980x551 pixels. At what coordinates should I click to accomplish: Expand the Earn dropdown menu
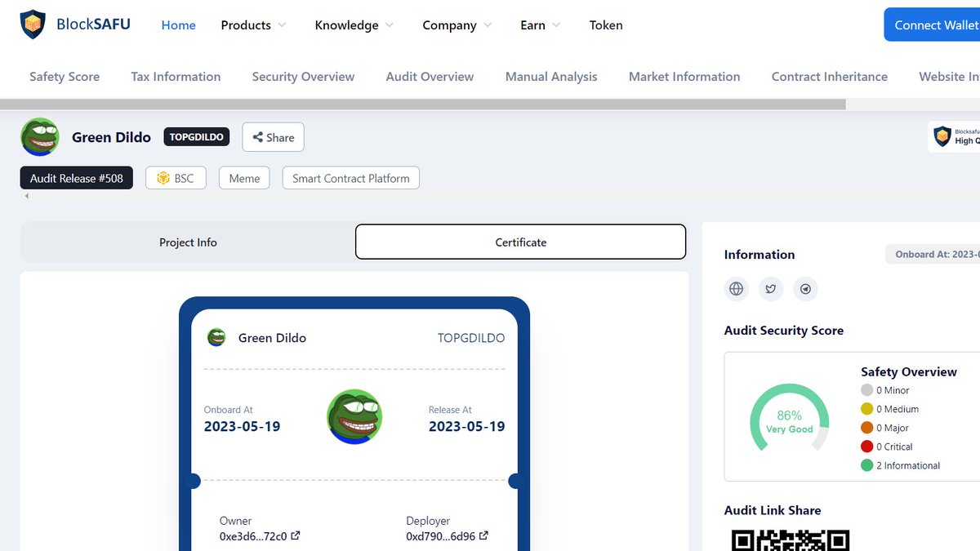point(540,25)
